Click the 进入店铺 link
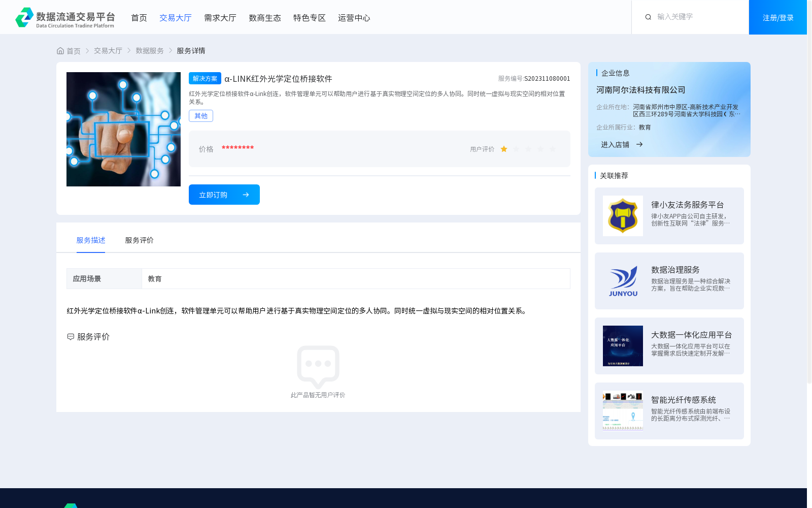Screen dimensions: 812x508 click(615, 144)
